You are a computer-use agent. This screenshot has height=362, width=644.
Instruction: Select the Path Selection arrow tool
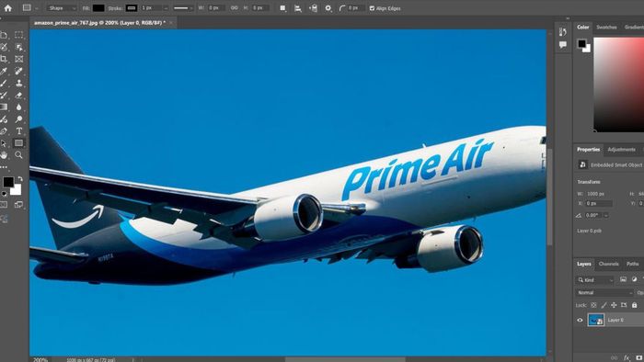tap(4, 143)
